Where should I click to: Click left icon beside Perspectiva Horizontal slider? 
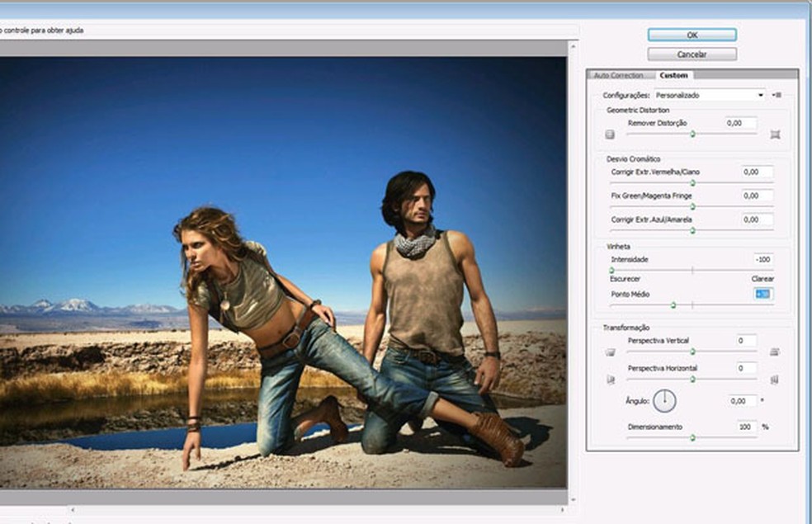[x=610, y=380]
